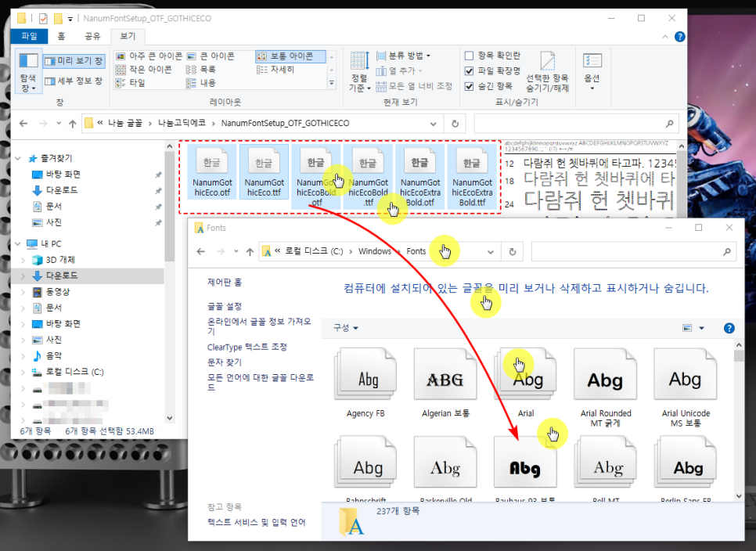Open 글꼴 설정 link

click(225, 307)
